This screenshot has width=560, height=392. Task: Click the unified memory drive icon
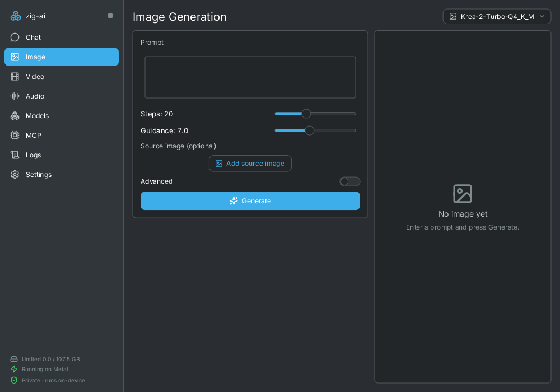point(14,359)
